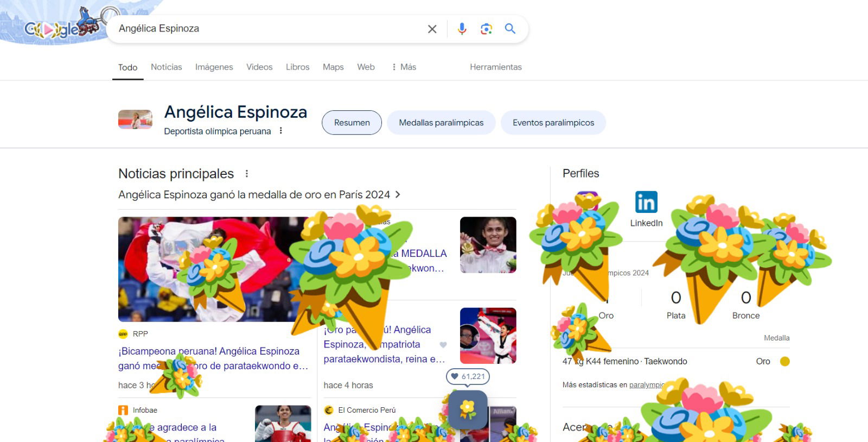Open thumbnail of athlete holding medal
This screenshot has width=868, height=442.
[x=488, y=245]
